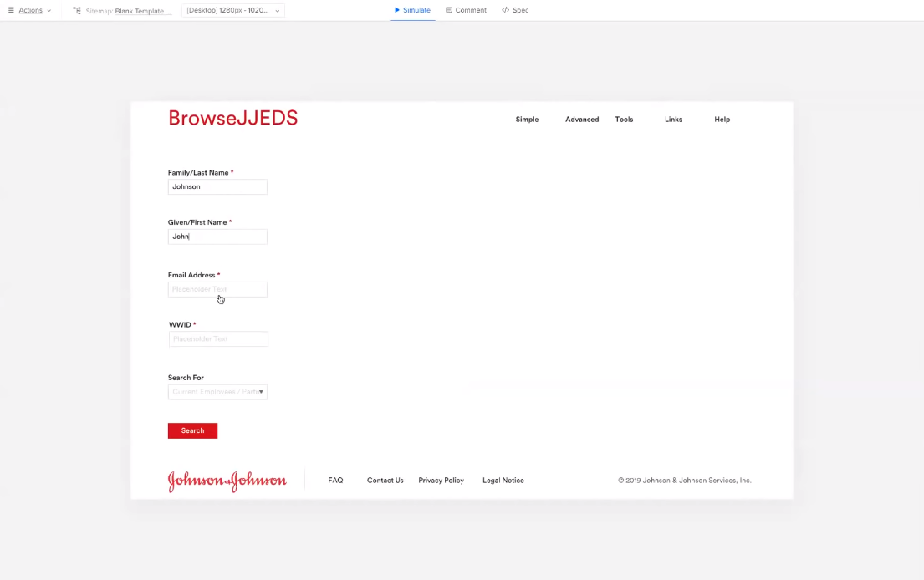
Task: Click the red Search button
Action: pos(192,430)
